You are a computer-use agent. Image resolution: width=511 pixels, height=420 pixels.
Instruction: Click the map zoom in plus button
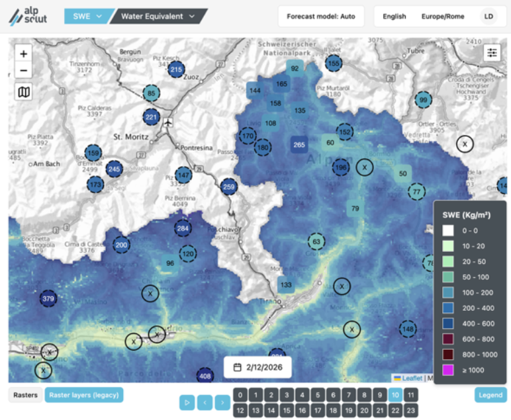click(24, 54)
